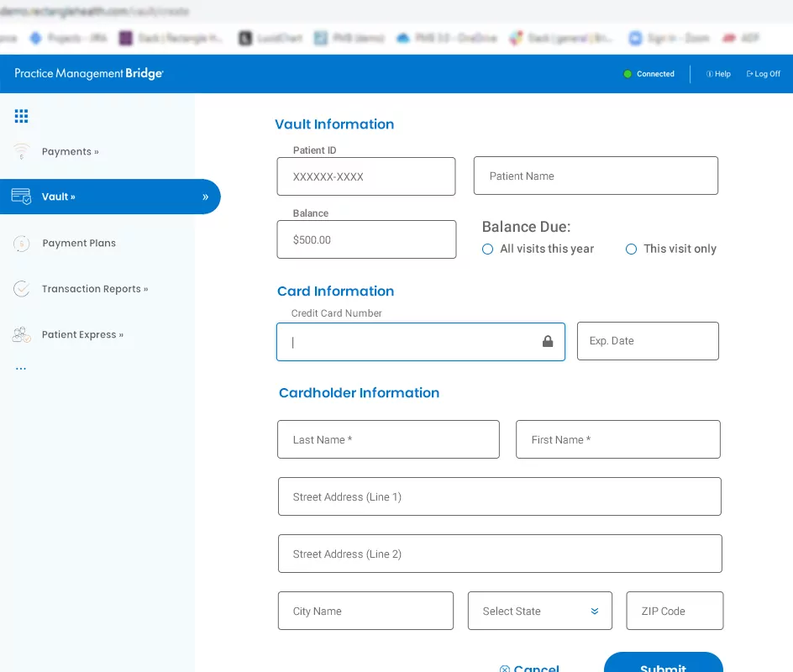Click the Exp. Date field
Screen dimensions: 793x672
pyautogui.click(x=648, y=342)
